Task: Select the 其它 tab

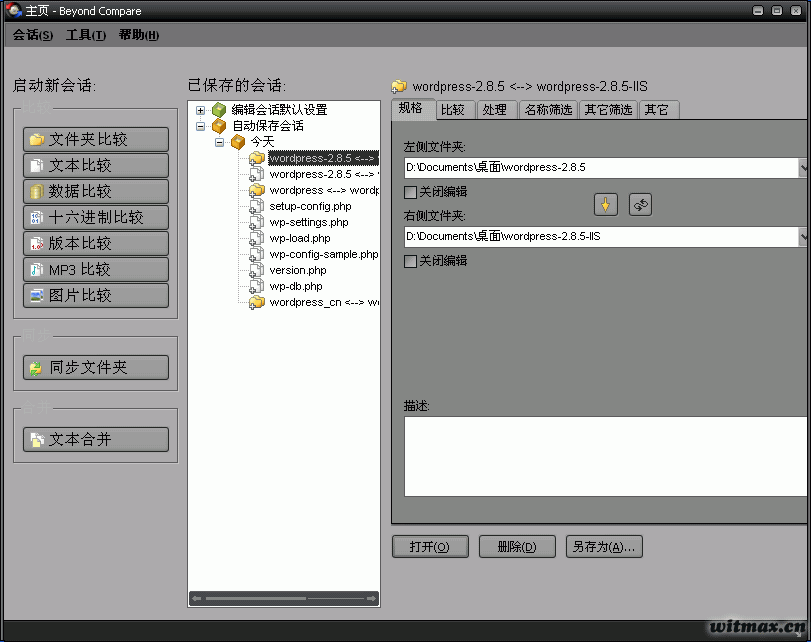Action: [x=658, y=110]
